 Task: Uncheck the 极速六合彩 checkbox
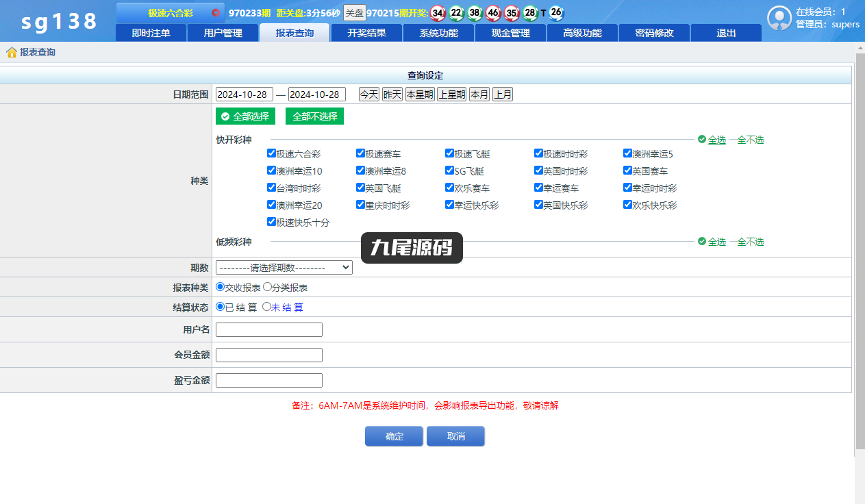pos(271,153)
